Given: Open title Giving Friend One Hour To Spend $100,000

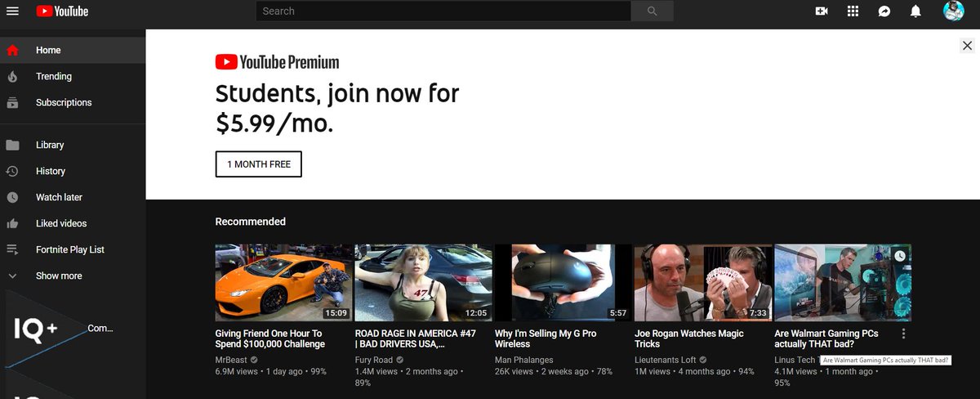Looking at the screenshot, I should point(270,338).
